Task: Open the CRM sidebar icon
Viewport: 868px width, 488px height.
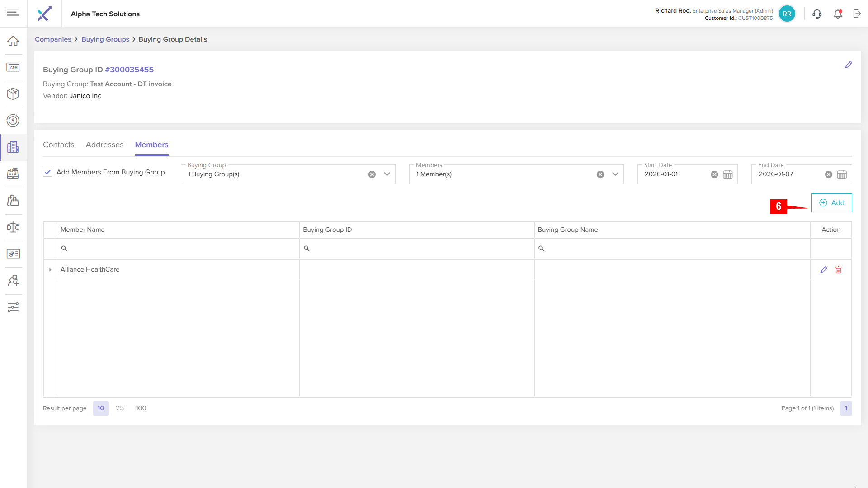Action: 13,67
